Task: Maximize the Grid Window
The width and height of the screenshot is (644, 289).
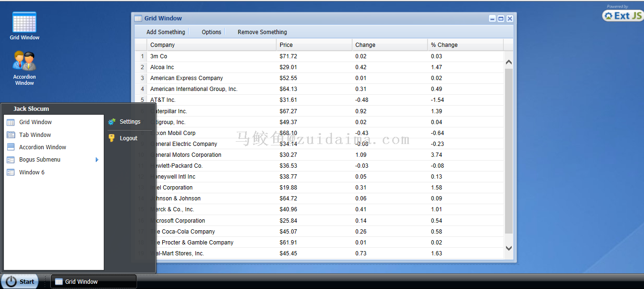Action: click(x=501, y=18)
